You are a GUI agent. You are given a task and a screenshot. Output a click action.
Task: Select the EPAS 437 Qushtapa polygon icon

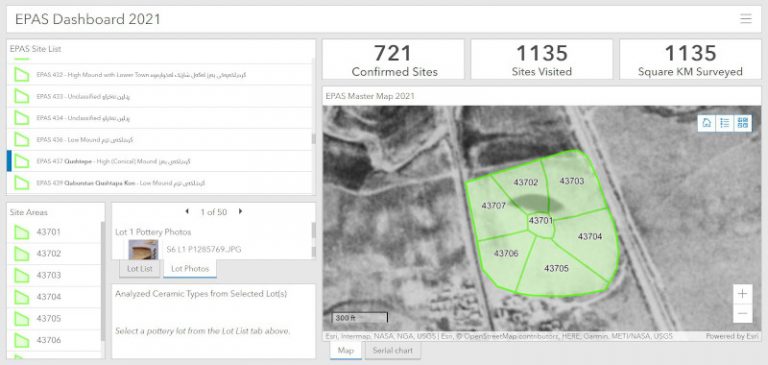[x=22, y=161]
